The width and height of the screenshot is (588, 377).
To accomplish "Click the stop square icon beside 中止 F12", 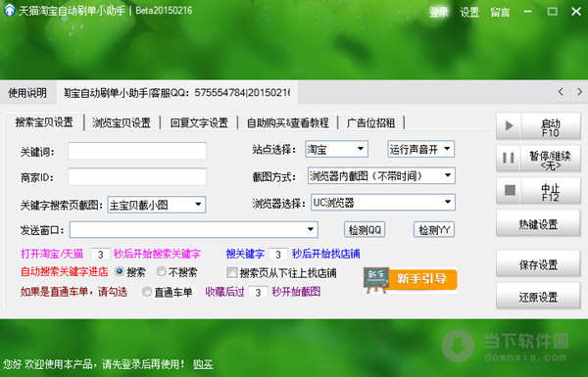I will click(x=510, y=190).
